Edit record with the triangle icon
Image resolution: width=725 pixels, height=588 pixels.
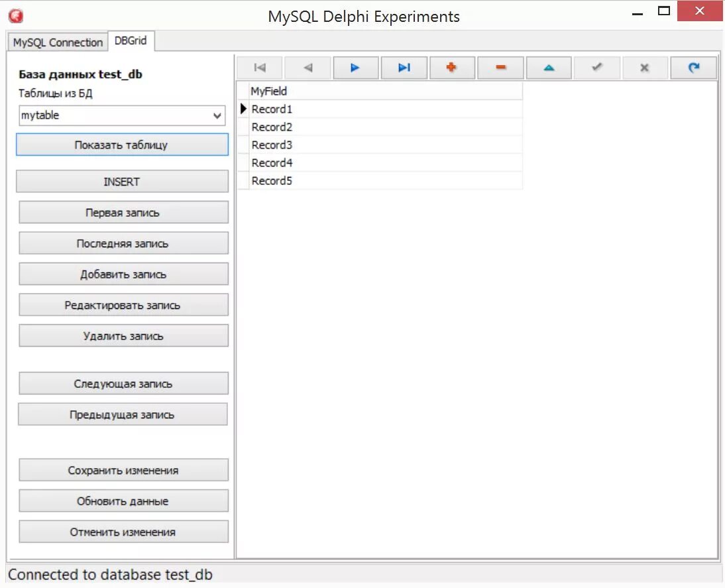549,68
